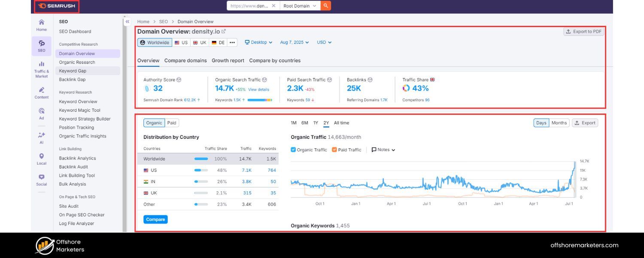This screenshot has height=258, width=644.
Task: Switch to the Compare domains tab
Action: tap(185, 61)
